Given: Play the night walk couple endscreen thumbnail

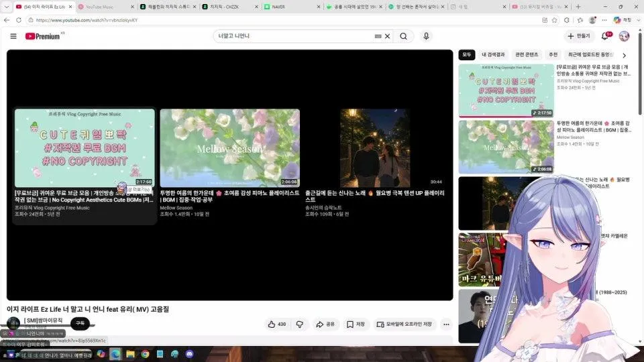Looking at the screenshot, I should coord(375,147).
